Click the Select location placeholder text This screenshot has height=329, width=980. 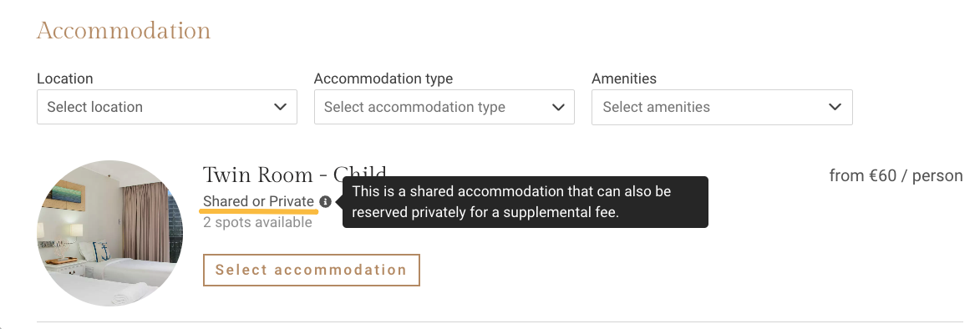(95, 107)
